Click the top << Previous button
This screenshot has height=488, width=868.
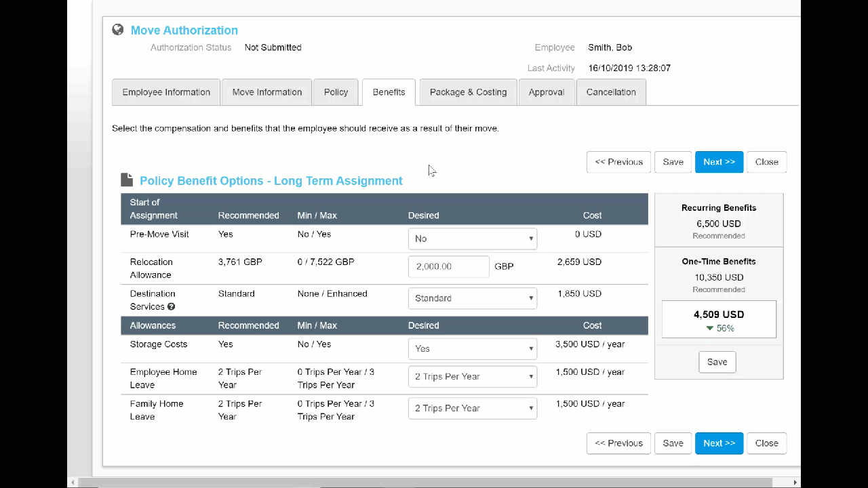618,162
